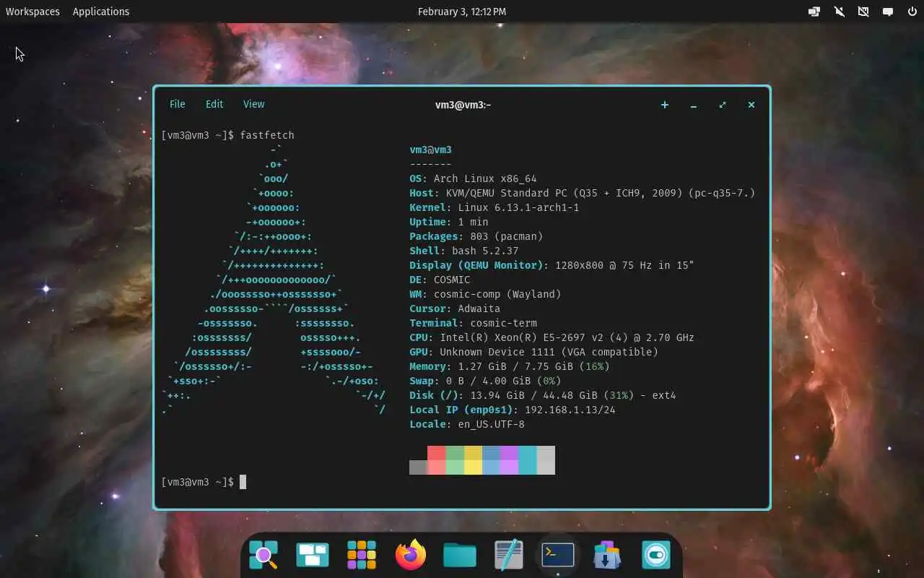924x578 pixels.
Task: Select the terminal icon in the dock
Action: 558,554
